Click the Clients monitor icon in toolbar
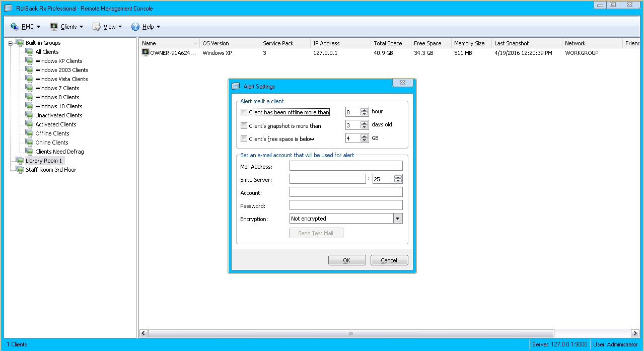The height and width of the screenshot is (351, 644). 54,27
